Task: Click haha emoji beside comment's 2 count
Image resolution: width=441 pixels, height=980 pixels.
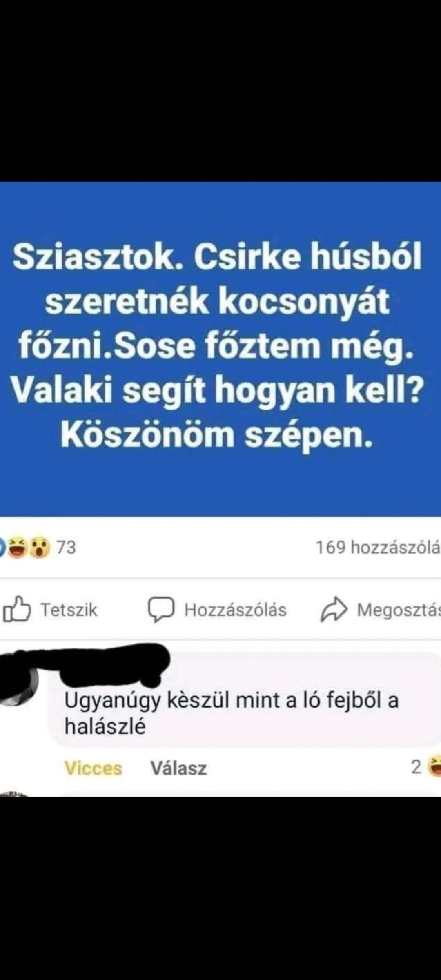Action: pyautogui.click(x=434, y=767)
